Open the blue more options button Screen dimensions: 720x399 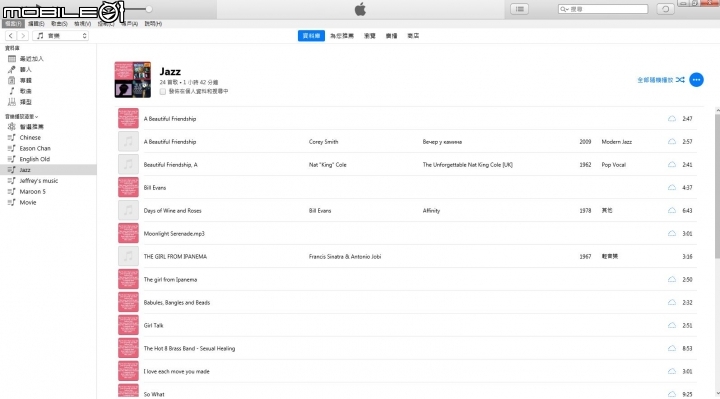click(696, 80)
